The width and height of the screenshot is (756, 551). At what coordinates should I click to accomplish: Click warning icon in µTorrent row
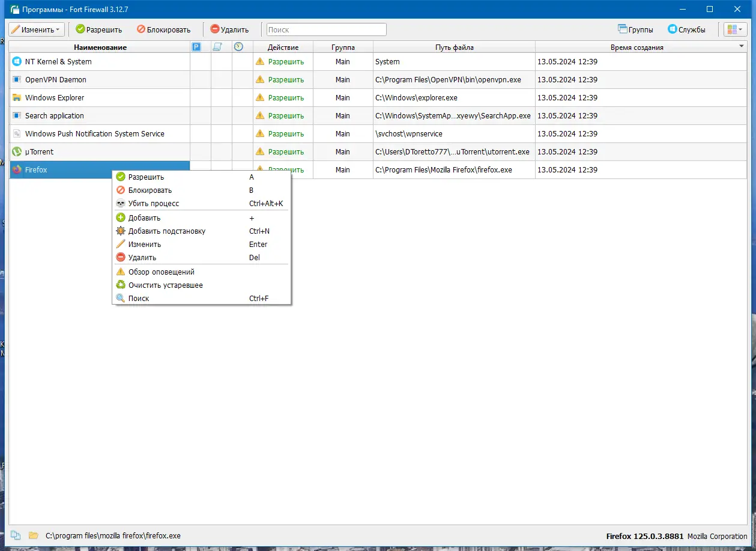tap(260, 151)
